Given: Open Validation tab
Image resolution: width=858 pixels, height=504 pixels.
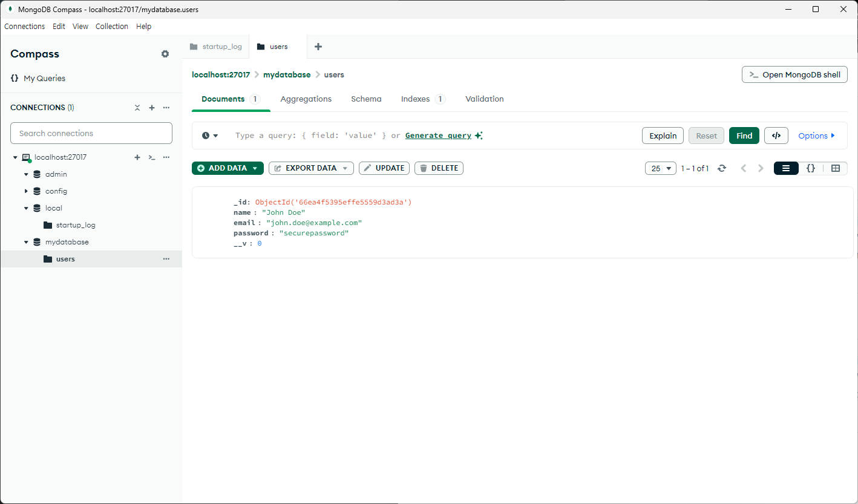Looking at the screenshot, I should click(485, 99).
